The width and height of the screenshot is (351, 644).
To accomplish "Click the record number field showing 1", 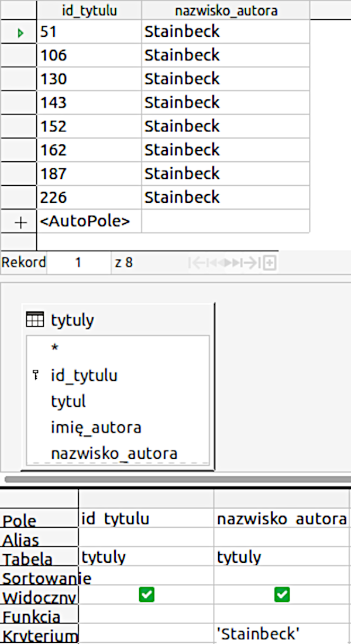I will click(78, 263).
